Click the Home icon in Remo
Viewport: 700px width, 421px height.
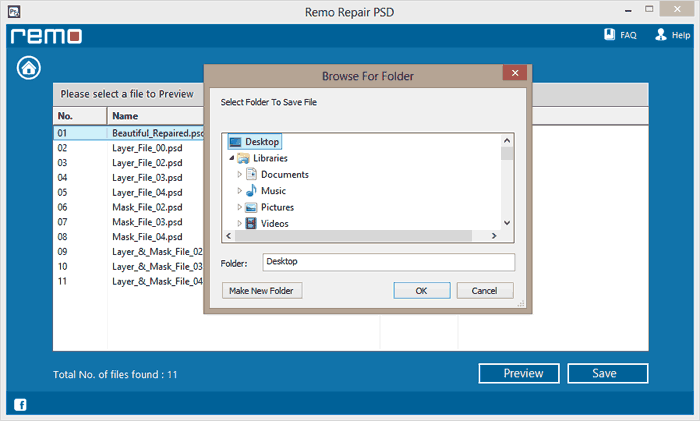(29, 68)
